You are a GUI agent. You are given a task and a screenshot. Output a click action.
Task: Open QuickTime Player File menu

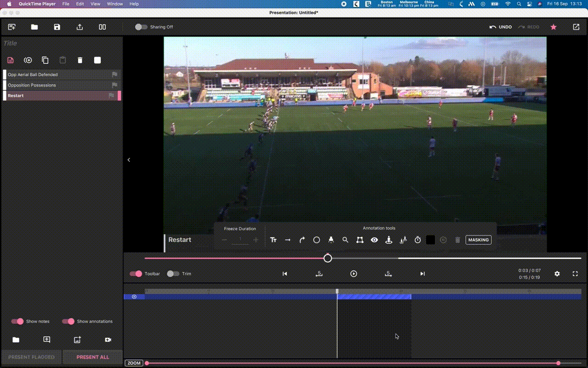click(66, 4)
